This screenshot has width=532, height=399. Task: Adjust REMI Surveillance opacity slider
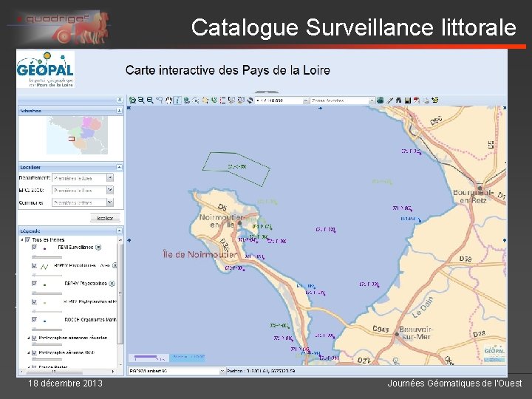click(47, 256)
